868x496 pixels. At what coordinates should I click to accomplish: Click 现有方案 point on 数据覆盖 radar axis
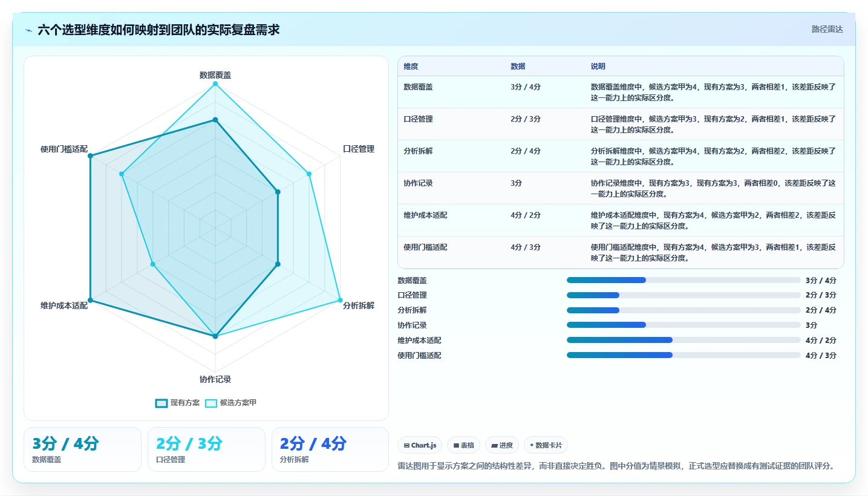click(215, 120)
